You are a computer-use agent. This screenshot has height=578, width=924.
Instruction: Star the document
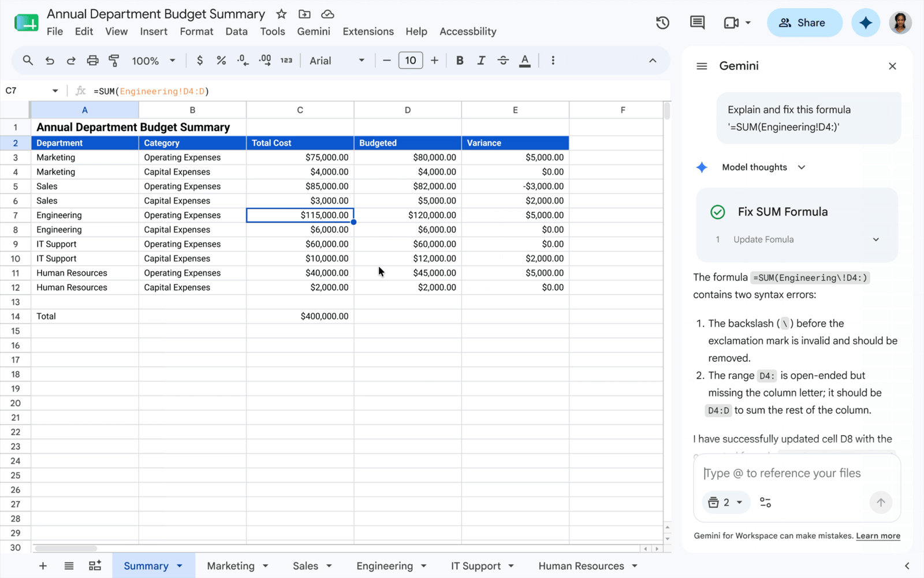281,14
